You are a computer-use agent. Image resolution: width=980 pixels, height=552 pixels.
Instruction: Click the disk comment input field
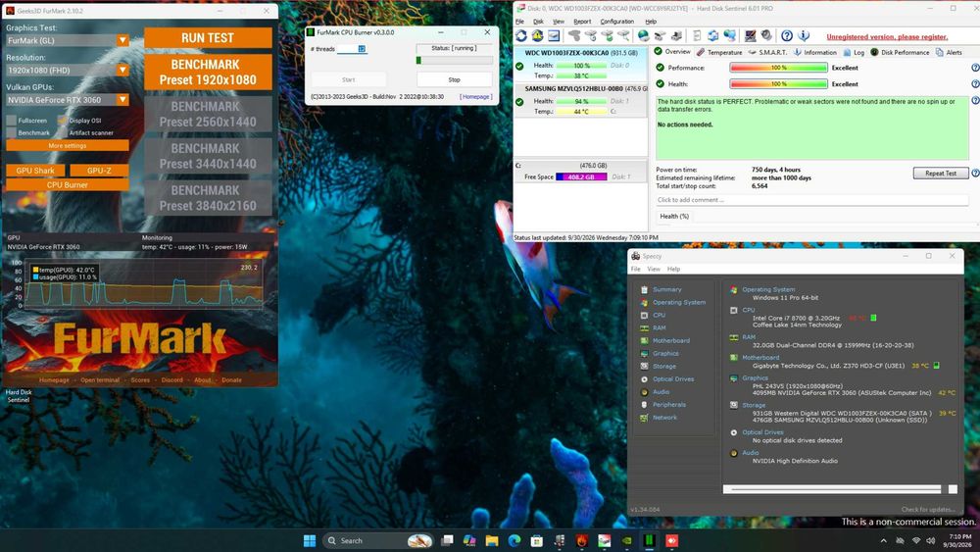pyautogui.click(x=811, y=200)
